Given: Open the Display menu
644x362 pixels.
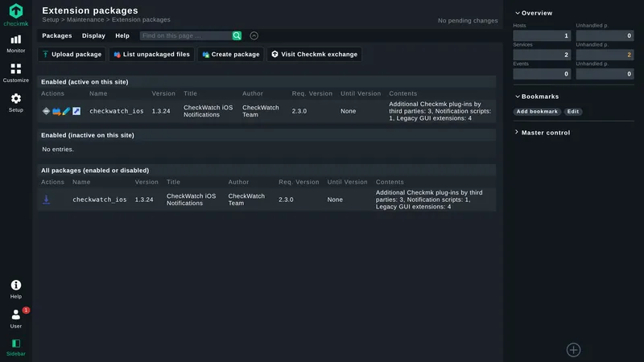Looking at the screenshot, I should coord(93,35).
